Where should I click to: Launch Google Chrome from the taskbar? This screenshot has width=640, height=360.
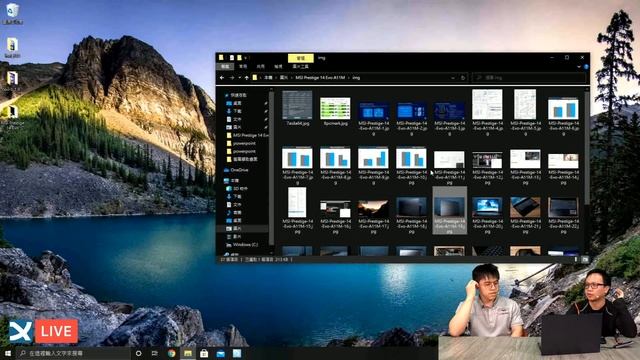(x=171, y=353)
